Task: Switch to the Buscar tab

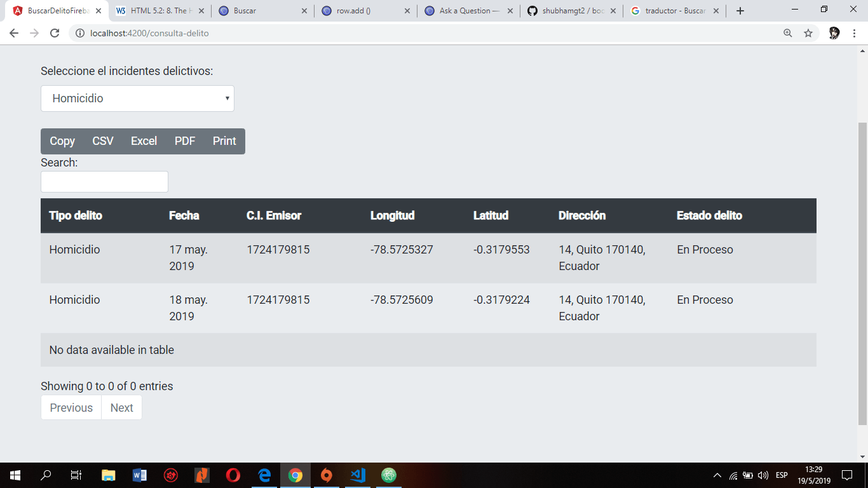Action: 262,11
